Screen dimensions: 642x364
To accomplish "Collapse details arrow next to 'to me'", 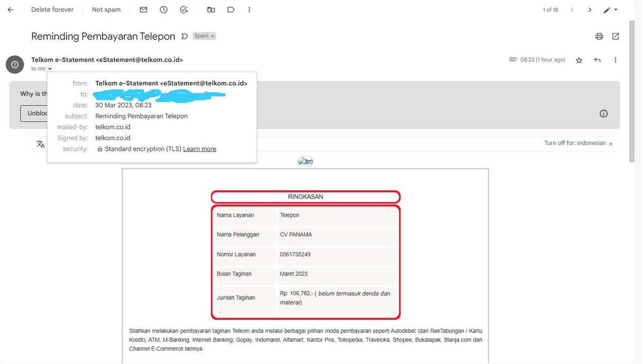I will pos(50,69).
